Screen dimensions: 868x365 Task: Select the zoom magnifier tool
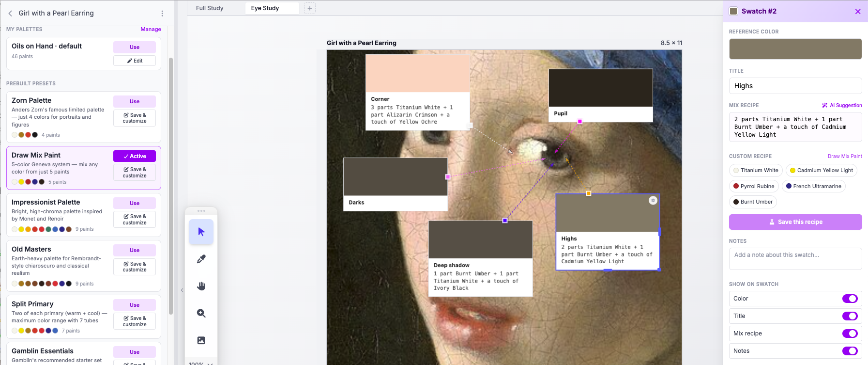pyautogui.click(x=201, y=313)
